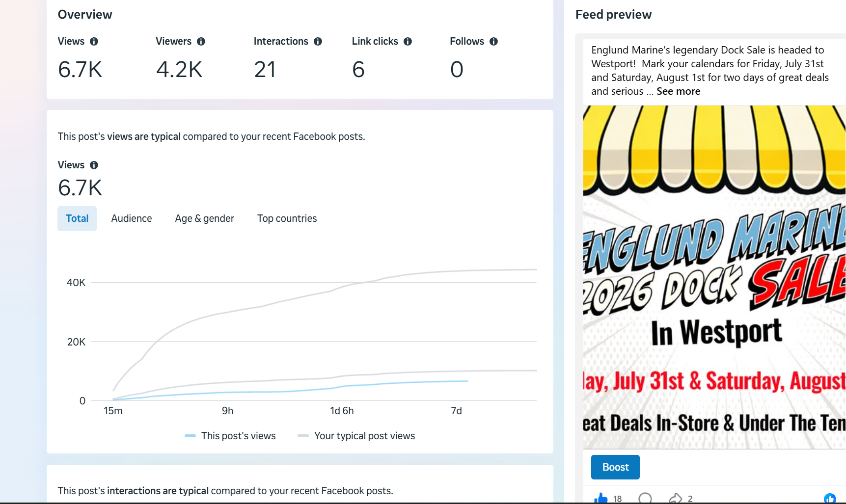Click the 'This post's views' legend entry

(230, 436)
